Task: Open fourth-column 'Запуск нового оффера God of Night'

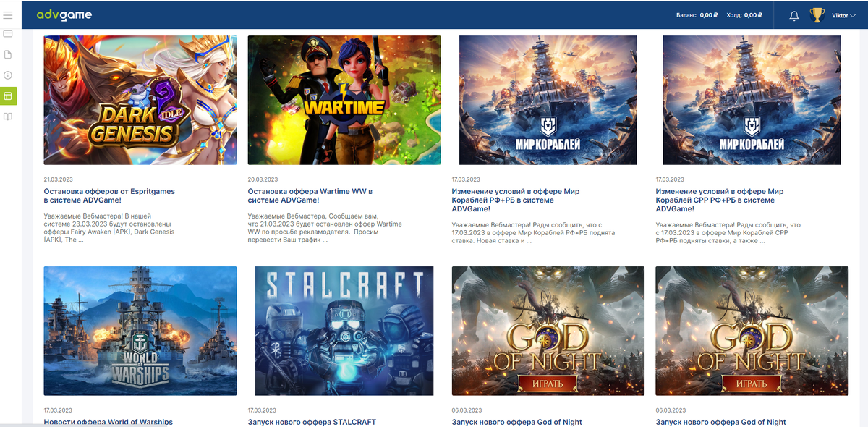Action: [x=721, y=422]
